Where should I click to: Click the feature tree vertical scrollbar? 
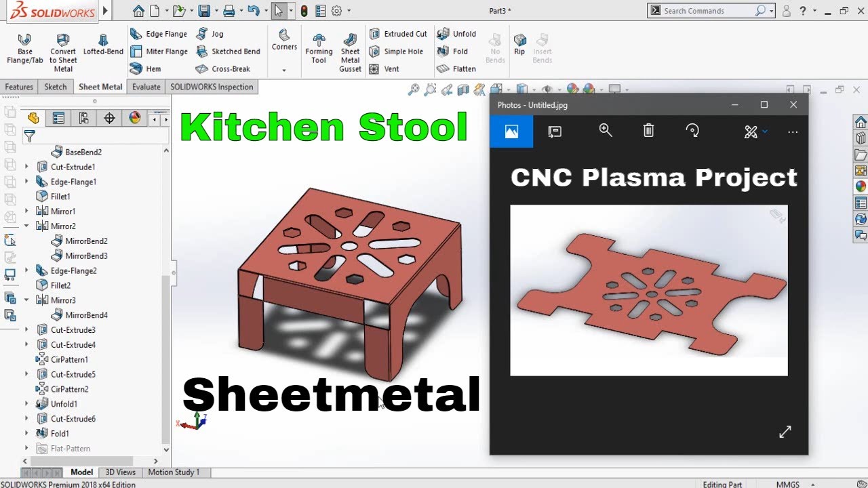166,359
